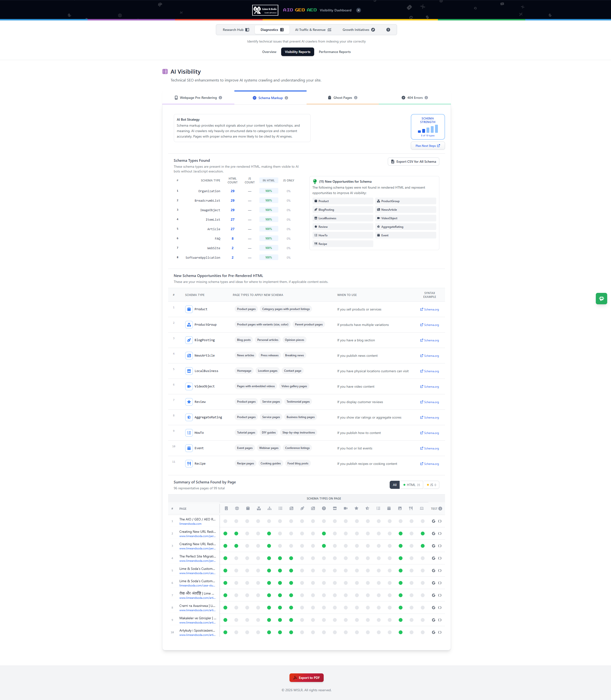Select the IN HTML column toggle

tap(269, 180)
